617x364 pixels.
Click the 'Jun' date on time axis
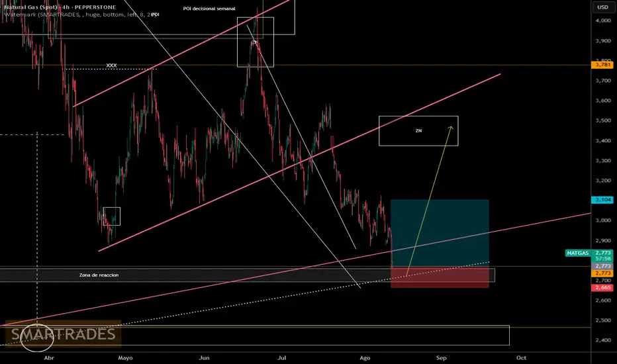204,357
